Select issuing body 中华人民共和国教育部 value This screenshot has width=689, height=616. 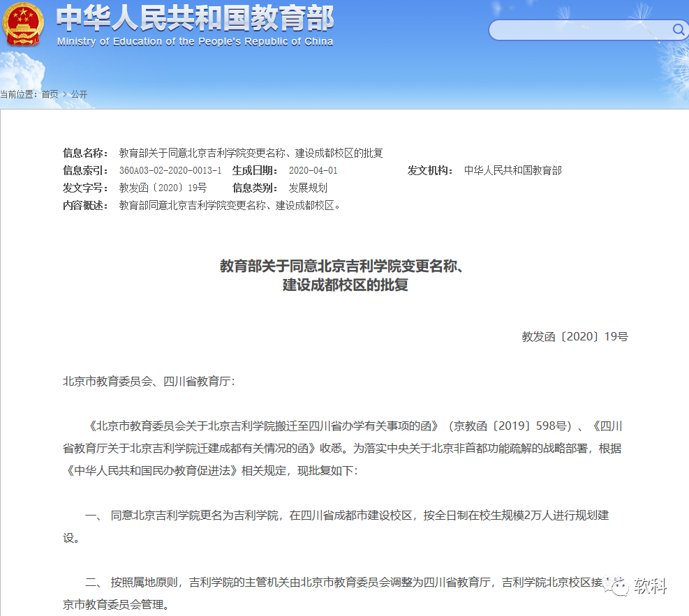click(513, 170)
